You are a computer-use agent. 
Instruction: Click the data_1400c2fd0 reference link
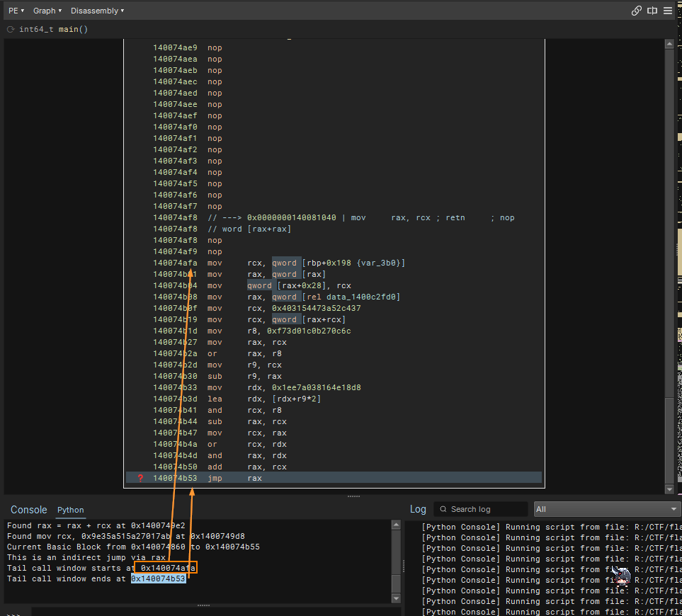tap(363, 297)
